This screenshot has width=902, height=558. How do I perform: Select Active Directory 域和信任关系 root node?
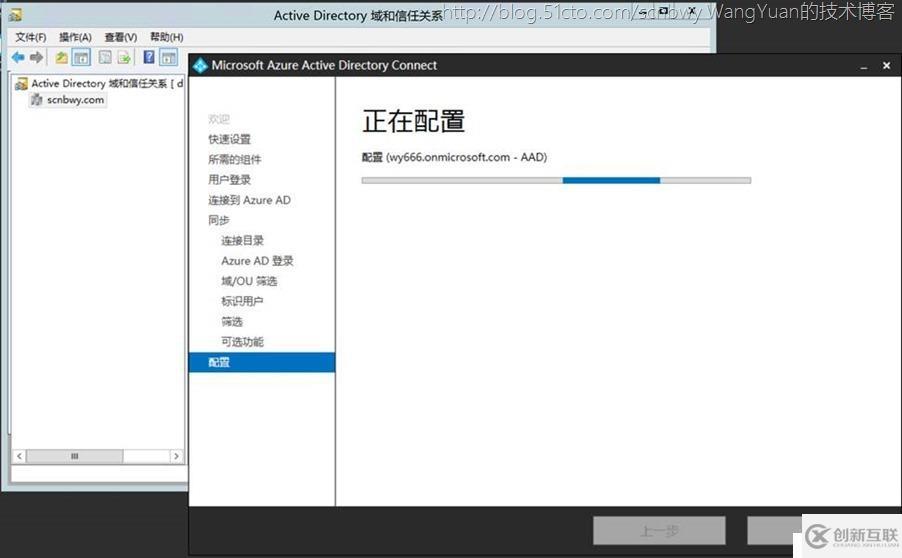pos(100,84)
